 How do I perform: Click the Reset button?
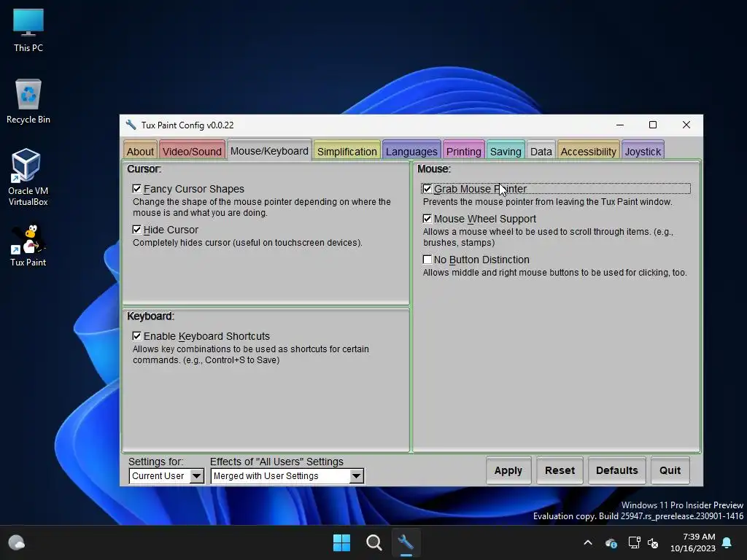coord(560,470)
